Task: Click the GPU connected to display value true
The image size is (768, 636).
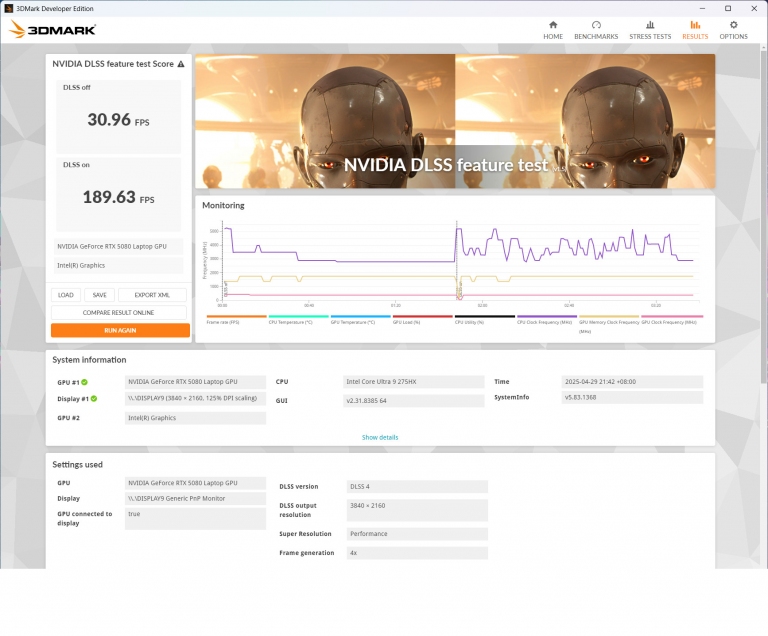Action: pyautogui.click(x=195, y=518)
